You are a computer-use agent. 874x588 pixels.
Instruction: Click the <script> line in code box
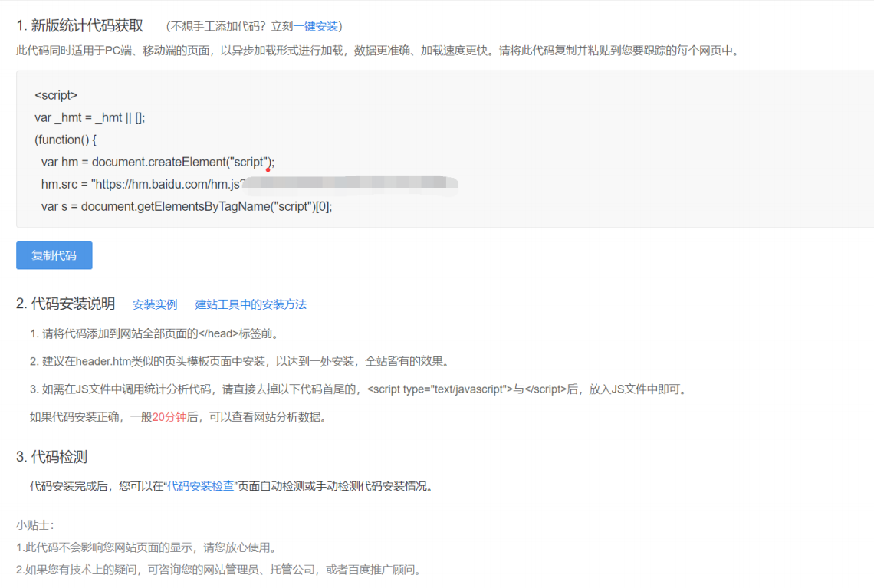pyautogui.click(x=56, y=95)
